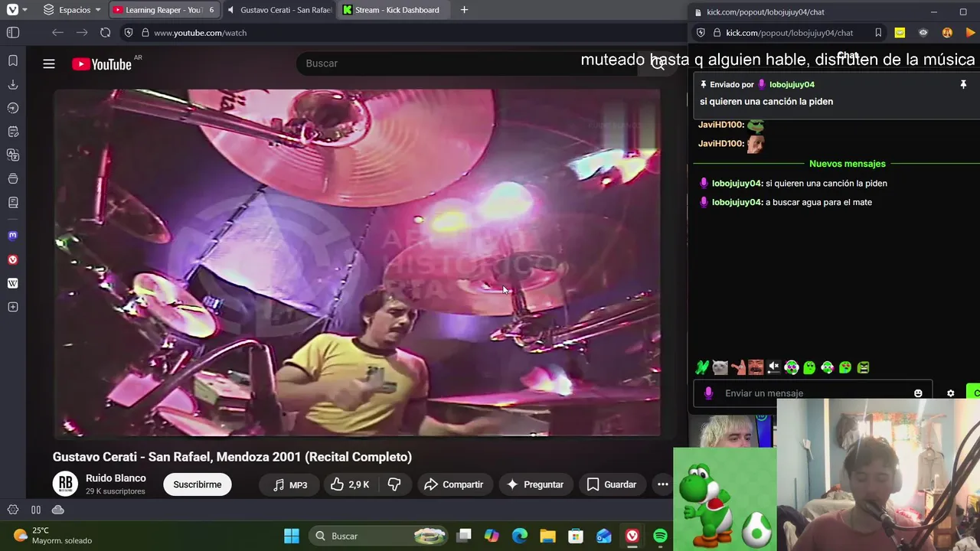980x551 pixels.
Task: Select the muted speaker emote in chat
Action: click(x=773, y=367)
